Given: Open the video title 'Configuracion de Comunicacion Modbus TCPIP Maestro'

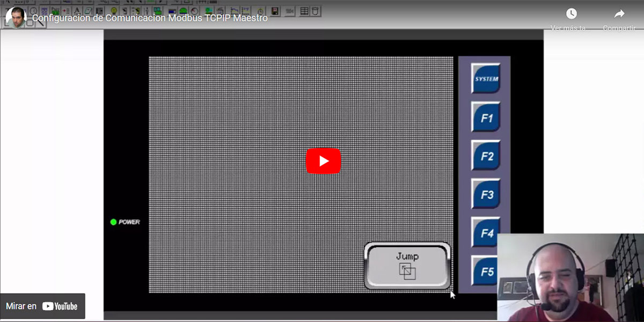Looking at the screenshot, I should pos(150,18).
